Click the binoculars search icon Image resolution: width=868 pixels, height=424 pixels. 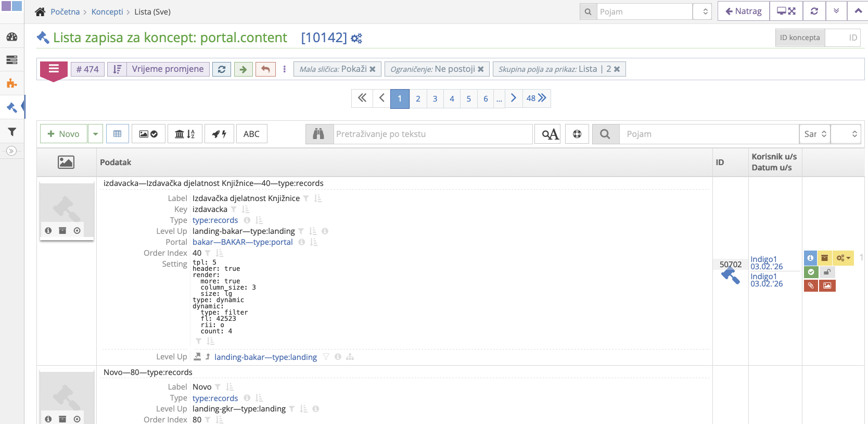(x=319, y=134)
